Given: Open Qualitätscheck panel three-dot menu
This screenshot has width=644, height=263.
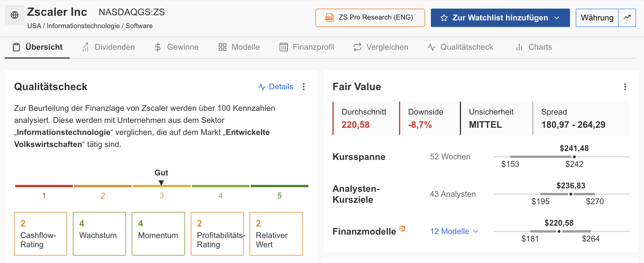Looking at the screenshot, I should [x=304, y=87].
